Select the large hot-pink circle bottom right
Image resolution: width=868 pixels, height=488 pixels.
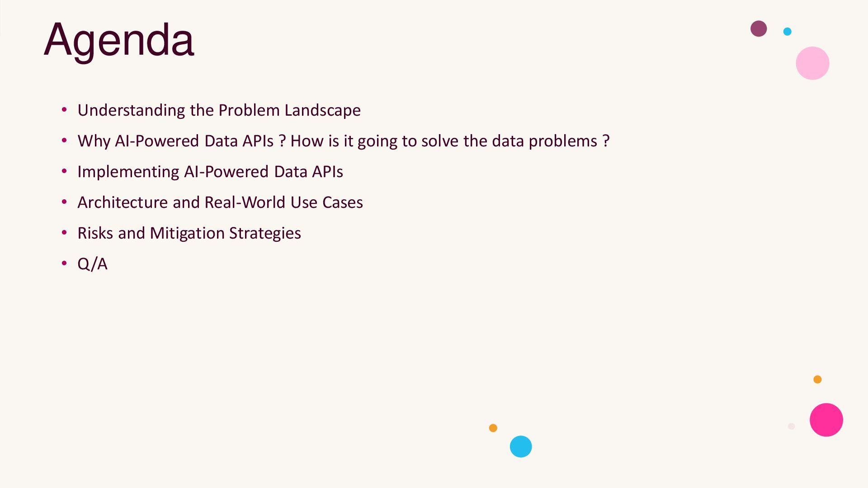pos(826,420)
